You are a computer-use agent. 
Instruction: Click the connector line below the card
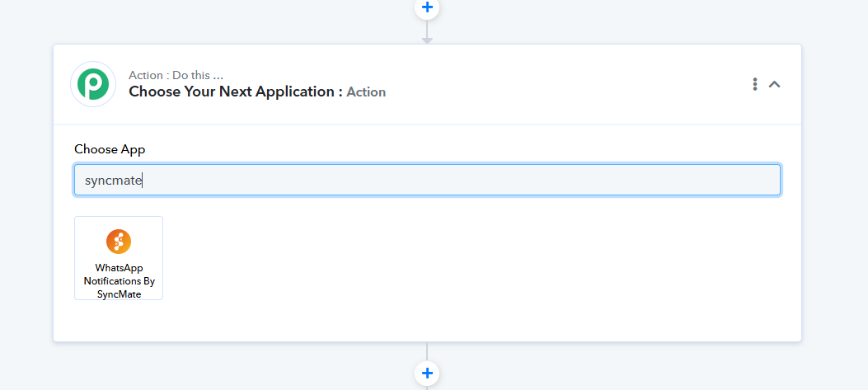pyautogui.click(x=427, y=351)
